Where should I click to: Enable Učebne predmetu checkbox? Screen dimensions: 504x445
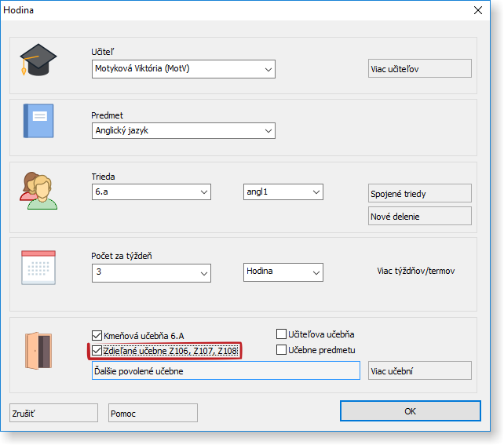click(282, 350)
